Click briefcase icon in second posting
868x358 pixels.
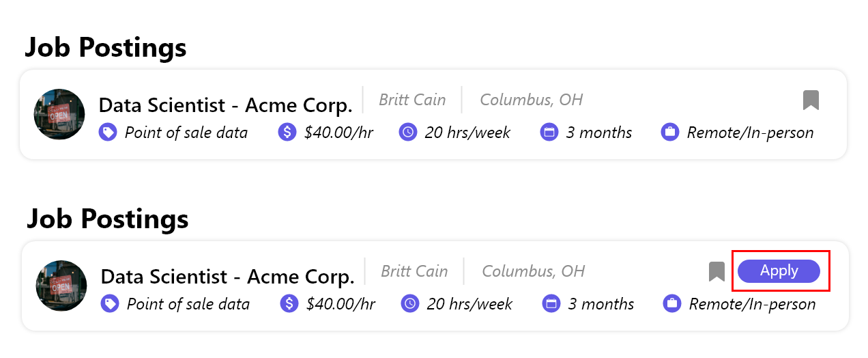click(672, 303)
